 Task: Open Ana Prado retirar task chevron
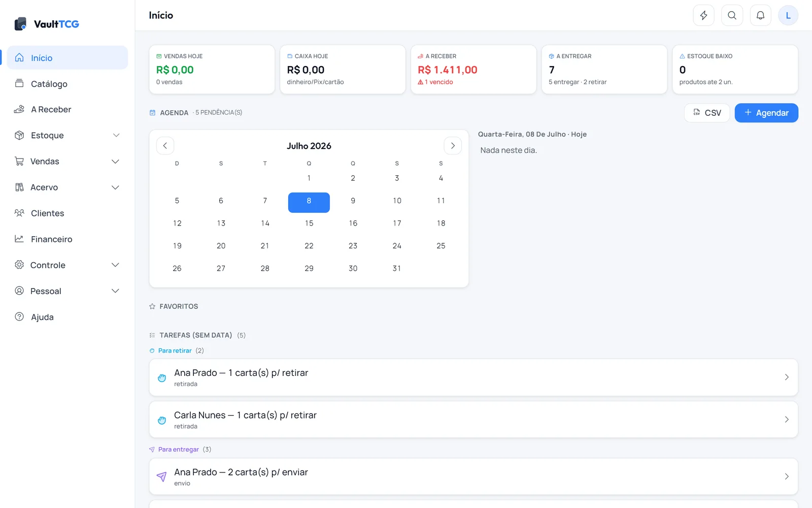[x=787, y=377]
